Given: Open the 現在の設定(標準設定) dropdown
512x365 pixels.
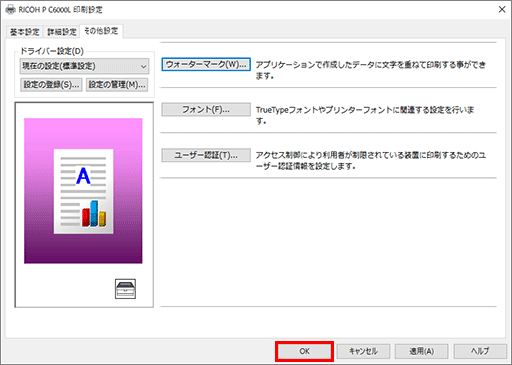Looking at the screenshot, I should point(84,66).
